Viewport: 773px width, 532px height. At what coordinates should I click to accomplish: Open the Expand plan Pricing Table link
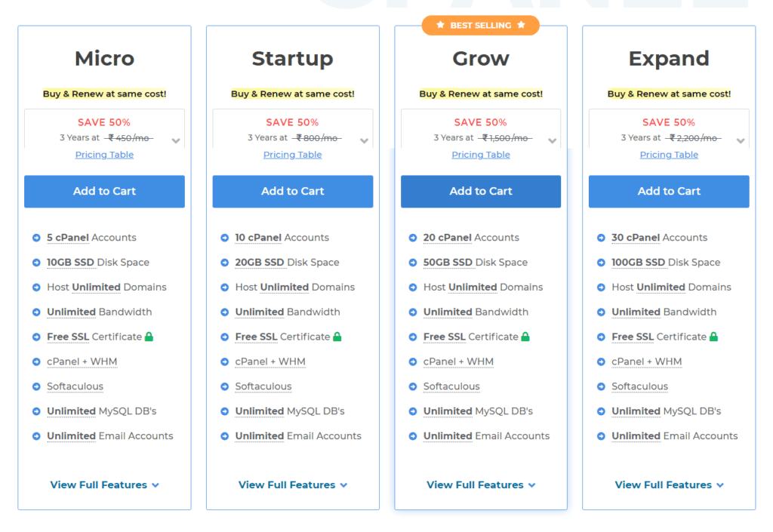pos(669,155)
